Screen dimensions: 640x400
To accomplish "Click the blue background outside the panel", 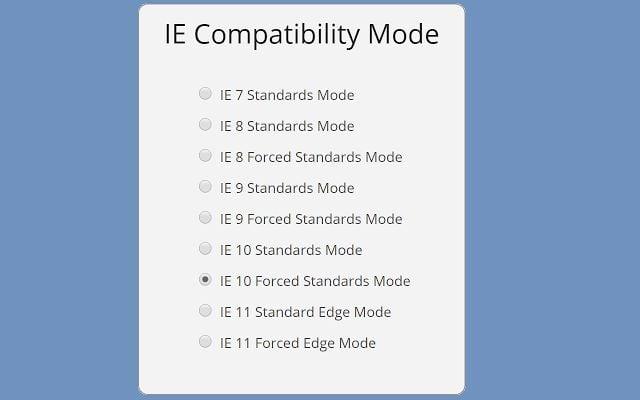I will (551, 200).
